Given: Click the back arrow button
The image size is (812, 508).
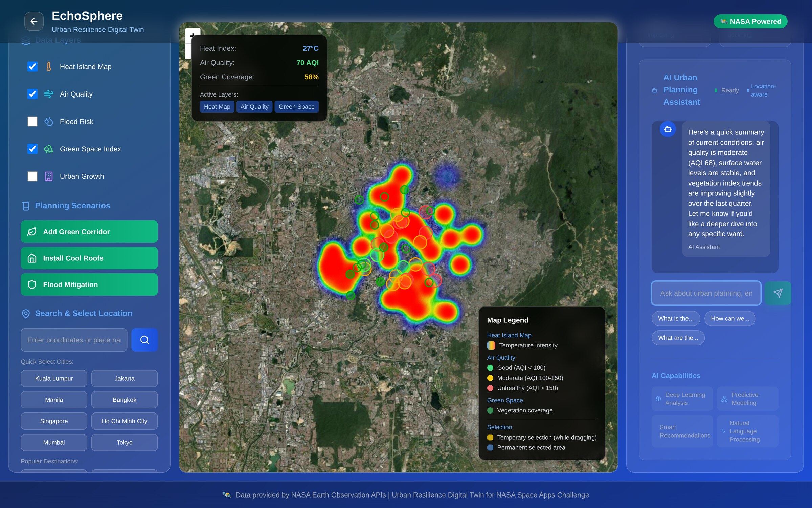Looking at the screenshot, I should coord(34,21).
